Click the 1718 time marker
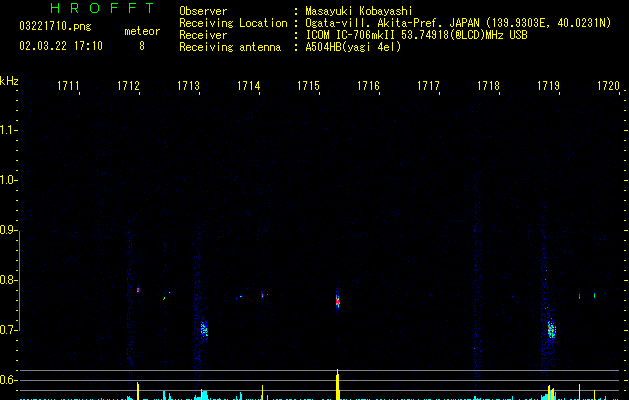 point(488,86)
